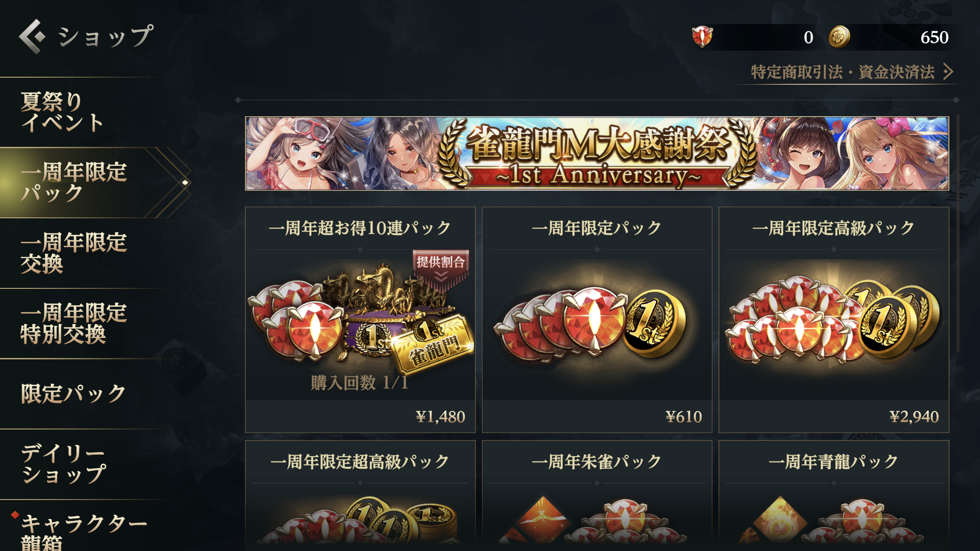Go back using the shop back arrow
Image resolution: width=980 pixels, height=551 pixels.
pyautogui.click(x=32, y=36)
